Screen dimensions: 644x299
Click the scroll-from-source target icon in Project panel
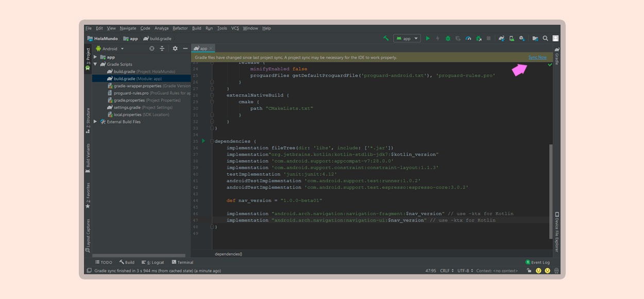[x=152, y=48]
